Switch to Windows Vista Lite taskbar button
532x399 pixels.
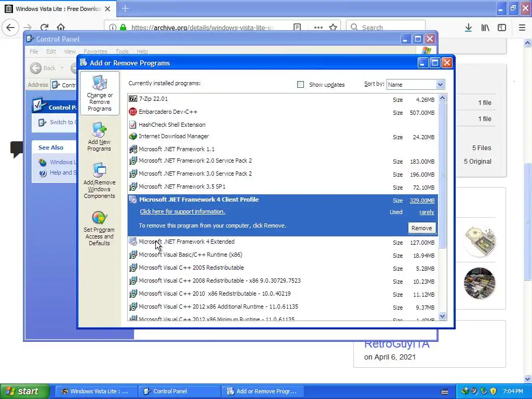click(96, 391)
